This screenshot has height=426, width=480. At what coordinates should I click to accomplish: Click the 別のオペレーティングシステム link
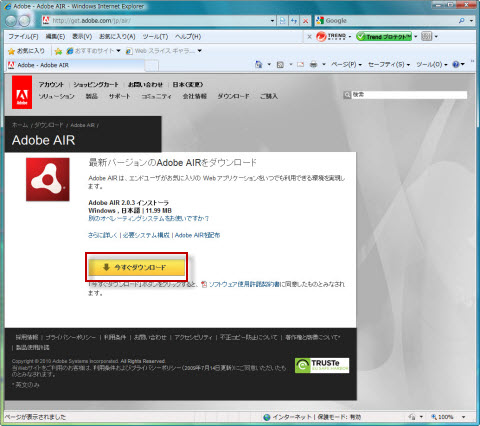pos(148,219)
